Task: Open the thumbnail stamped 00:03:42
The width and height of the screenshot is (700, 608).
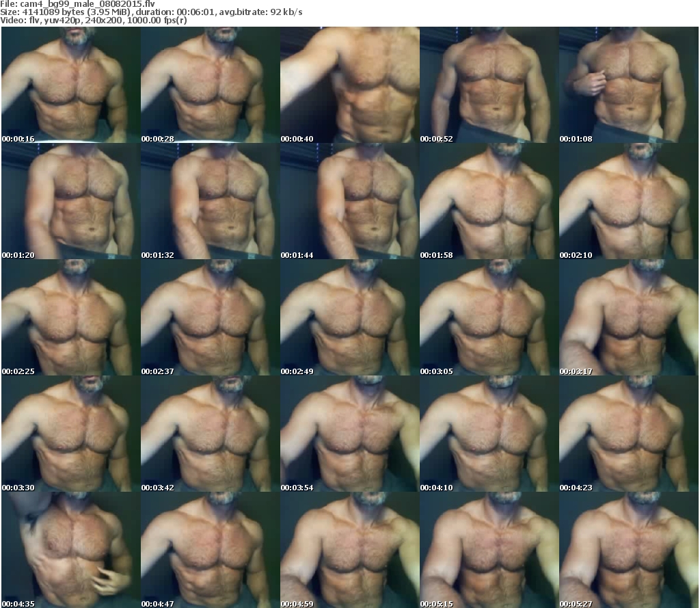Action: click(x=211, y=434)
